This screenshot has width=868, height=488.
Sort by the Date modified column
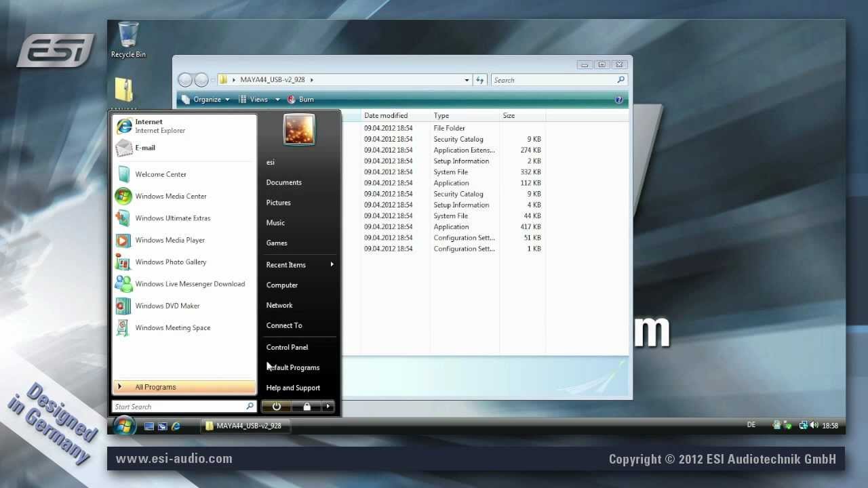395,116
